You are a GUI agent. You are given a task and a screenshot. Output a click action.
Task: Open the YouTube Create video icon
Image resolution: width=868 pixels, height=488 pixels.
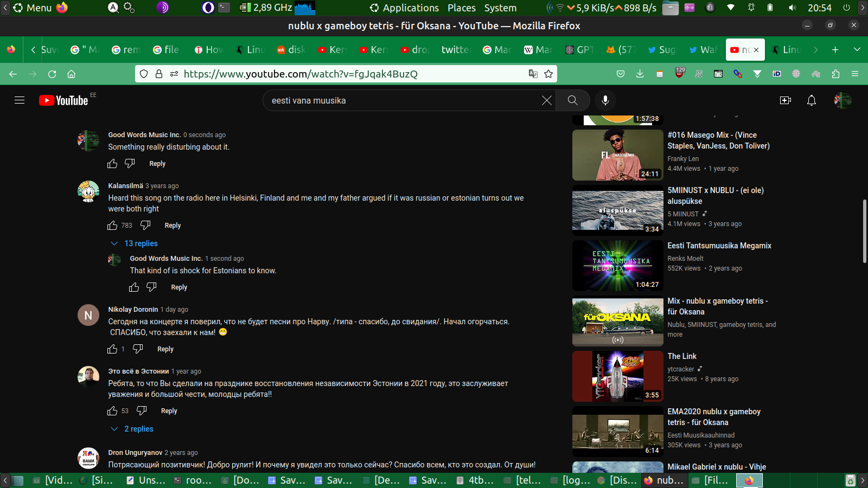click(786, 100)
